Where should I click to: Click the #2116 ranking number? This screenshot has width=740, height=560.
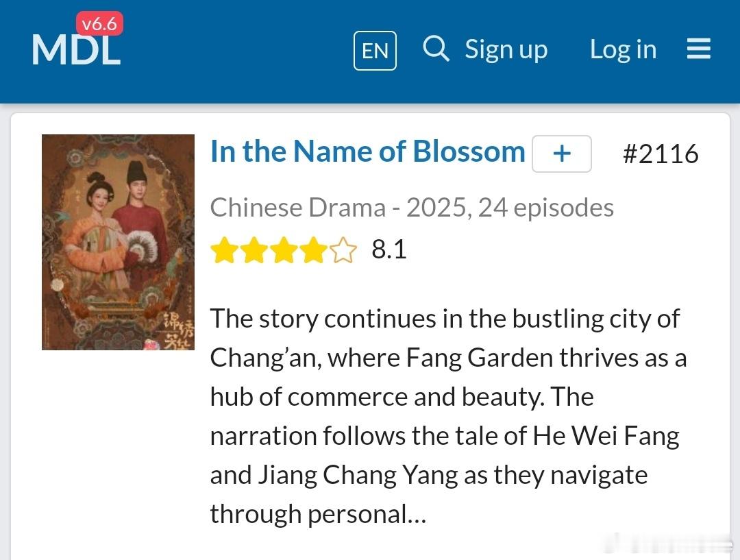tap(661, 154)
